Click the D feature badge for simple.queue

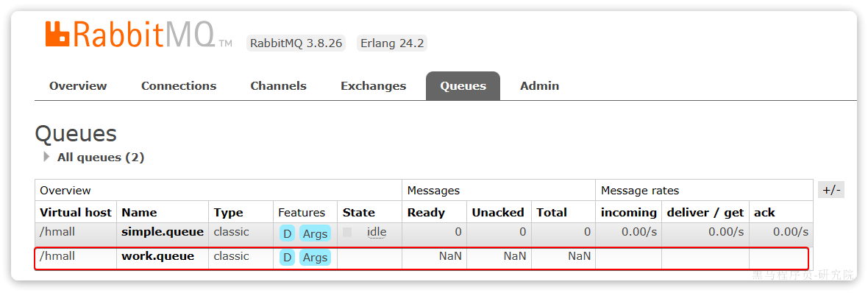click(287, 233)
